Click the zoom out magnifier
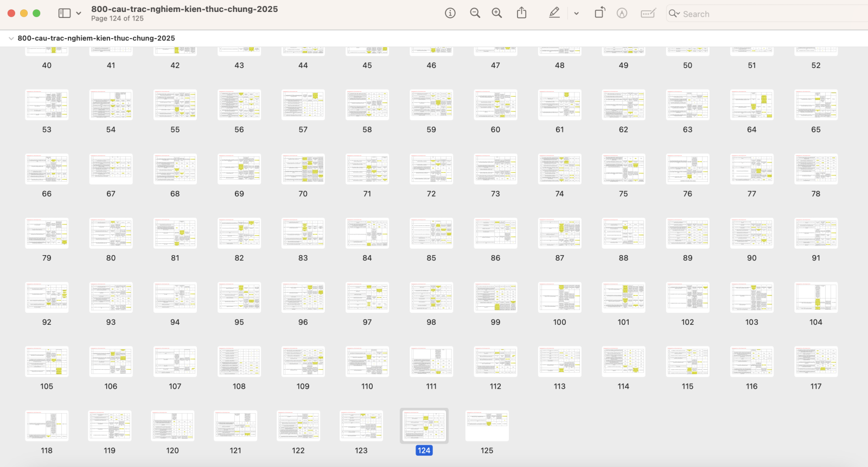The image size is (868, 467). coord(475,14)
